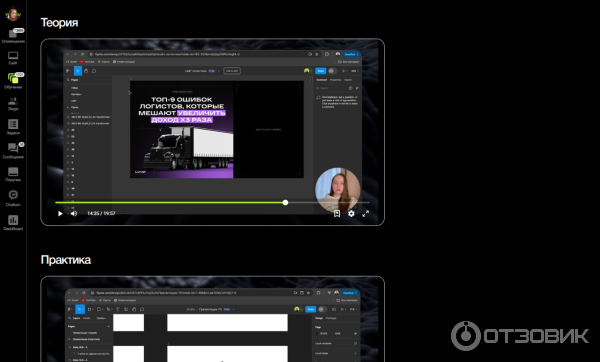Image resolution: width=600 pixels, height=362 pixels.
Task: Click the Теория video frame
Action: (x=212, y=132)
